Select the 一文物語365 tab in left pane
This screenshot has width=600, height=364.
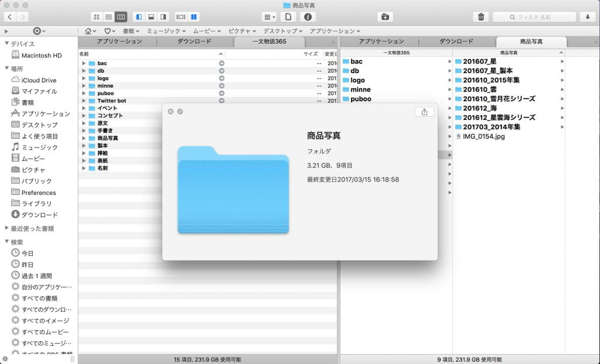(x=270, y=42)
